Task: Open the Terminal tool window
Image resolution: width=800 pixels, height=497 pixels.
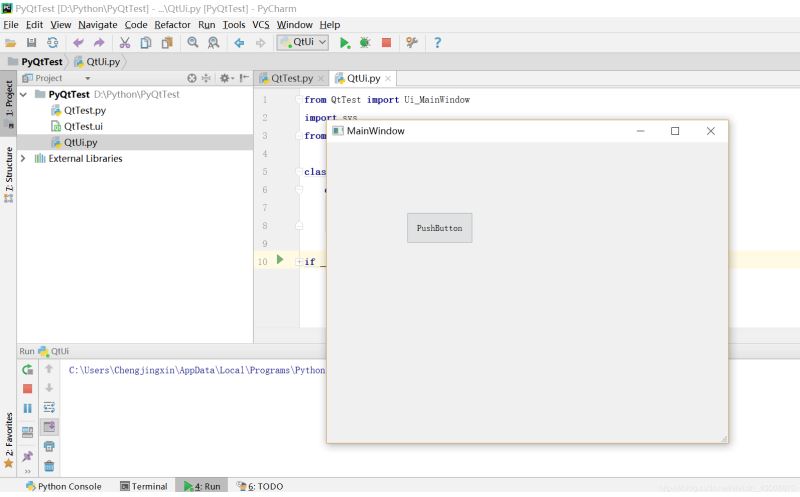Action: coord(143,486)
